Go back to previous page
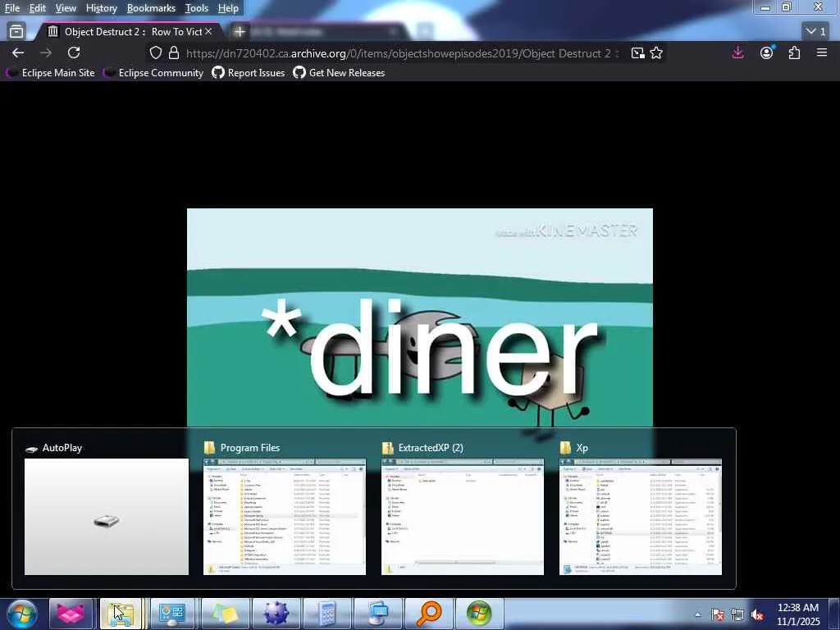The width and height of the screenshot is (840, 630). [18, 52]
